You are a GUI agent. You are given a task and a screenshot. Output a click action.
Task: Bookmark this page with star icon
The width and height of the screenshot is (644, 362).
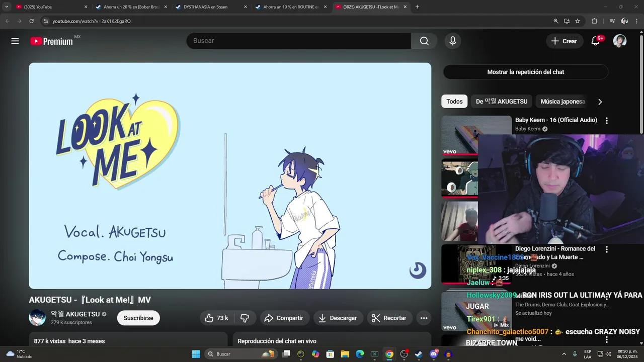pyautogui.click(x=578, y=21)
